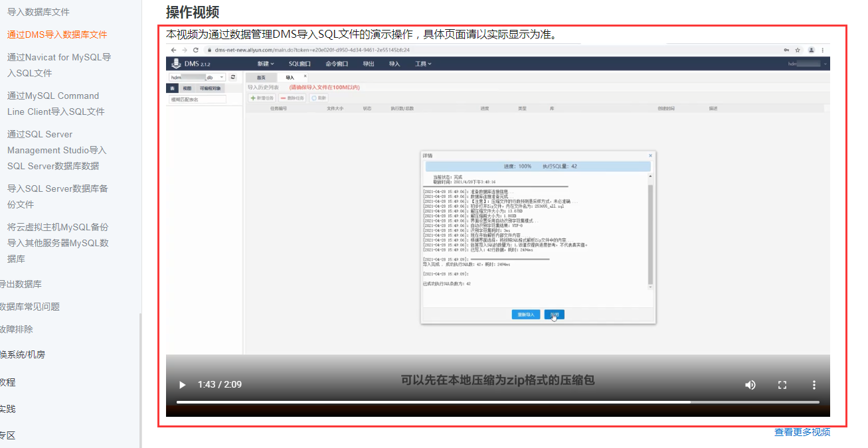Follow the 查看更多视频 link
Screen dimensions: 868x448
click(x=802, y=432)
